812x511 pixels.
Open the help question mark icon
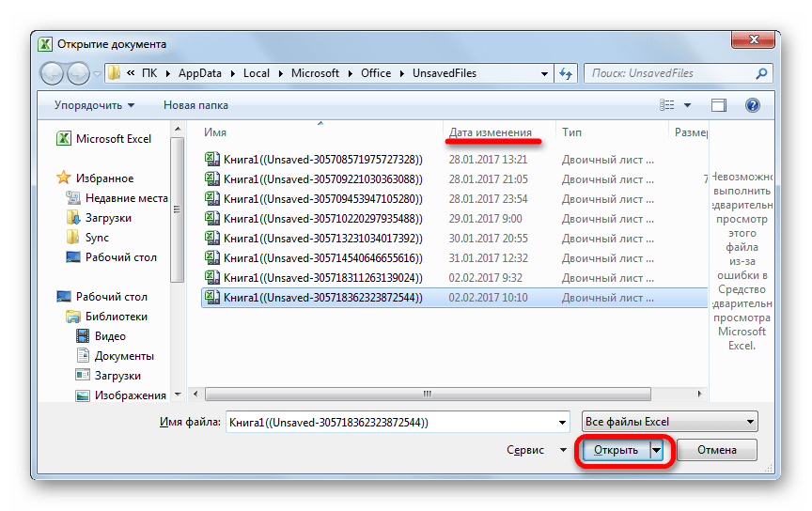752,105
